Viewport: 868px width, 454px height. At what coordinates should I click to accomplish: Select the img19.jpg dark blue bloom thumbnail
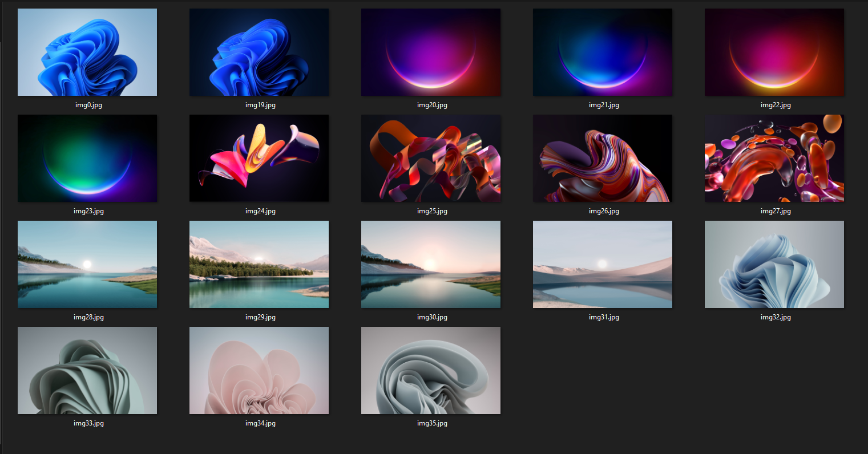coord(259,52)
